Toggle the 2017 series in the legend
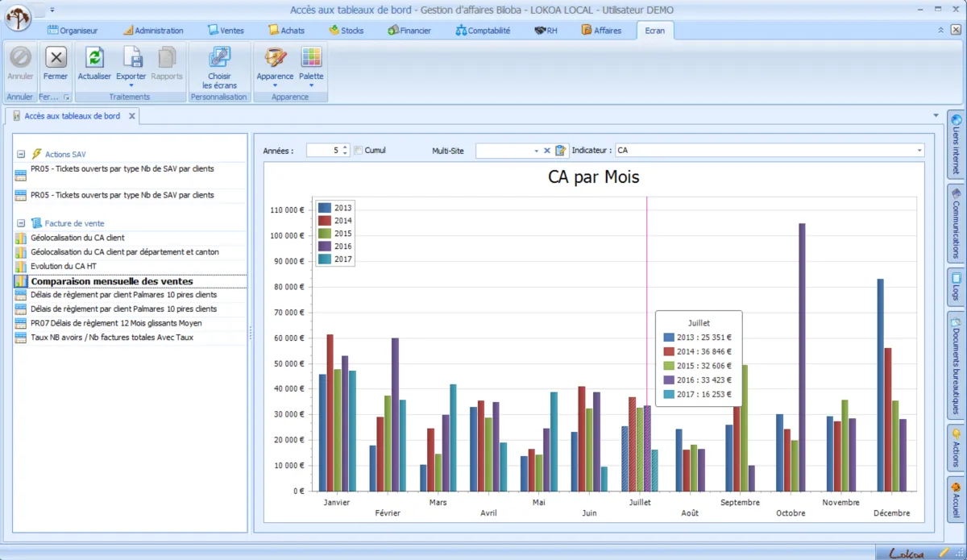967x560 pixels. [334, 259]
